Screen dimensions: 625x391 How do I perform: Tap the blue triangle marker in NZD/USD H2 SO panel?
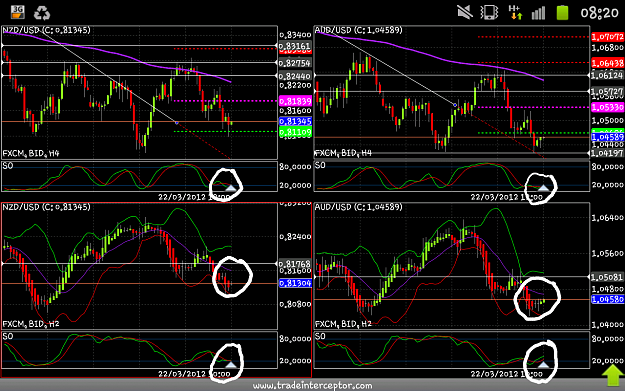coord(231,364)
